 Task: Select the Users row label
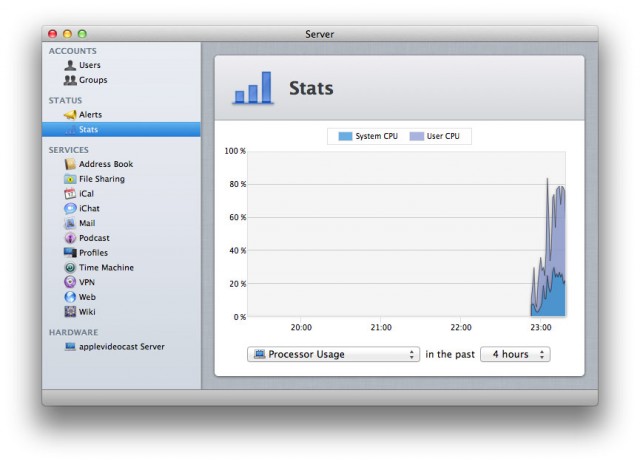(x=90, y=65)
